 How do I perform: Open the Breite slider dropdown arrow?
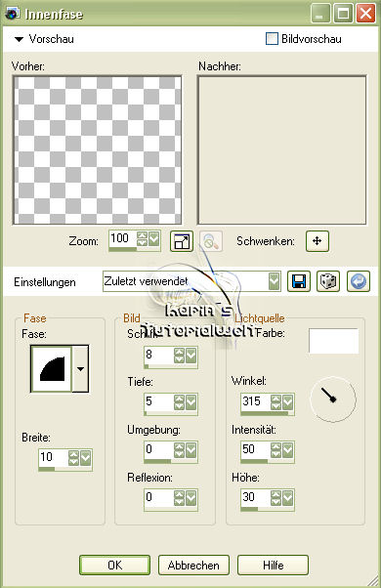click(86, 457)
